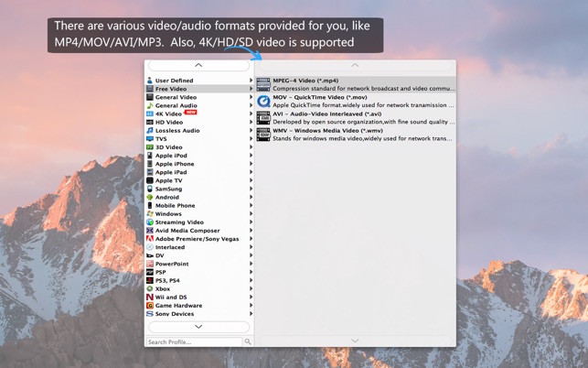The image size is (588, 368).
Task: Expand the Sony Devices submenu arrow
Action: tap(251, 314)
